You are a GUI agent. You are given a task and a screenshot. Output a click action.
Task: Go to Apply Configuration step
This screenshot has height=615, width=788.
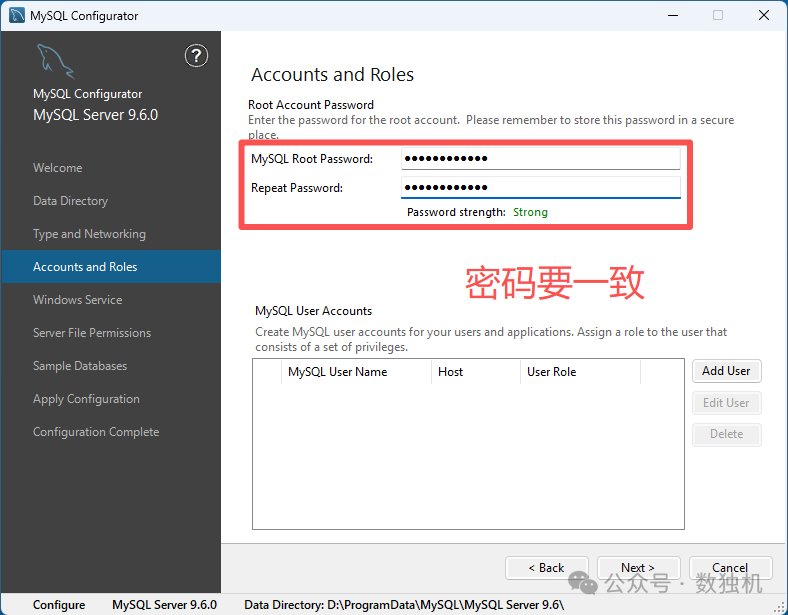[x=86, y=399]
